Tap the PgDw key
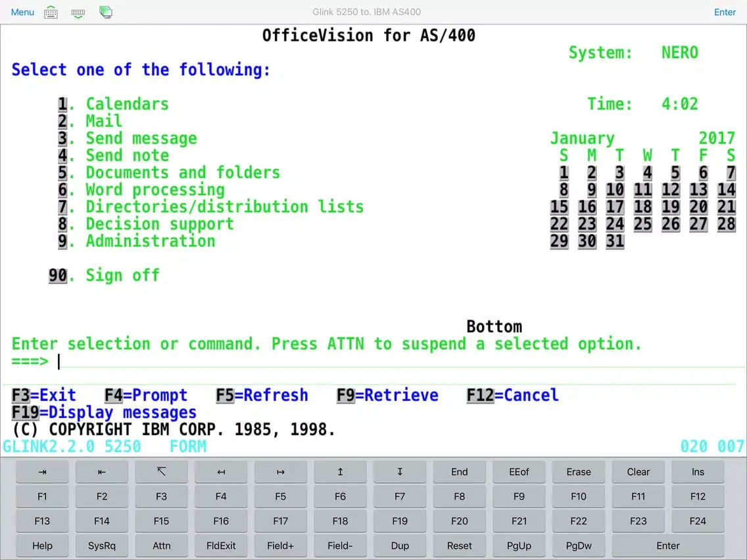 tap(579, 546)
